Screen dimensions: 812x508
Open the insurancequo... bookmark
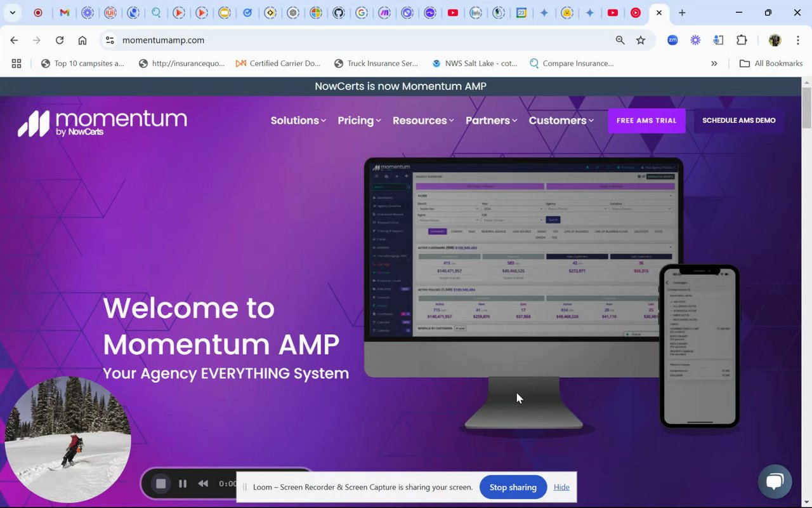click(181, 63)
